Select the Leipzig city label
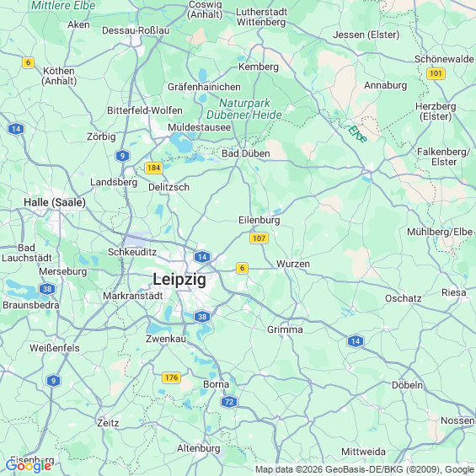 point(179,280)
